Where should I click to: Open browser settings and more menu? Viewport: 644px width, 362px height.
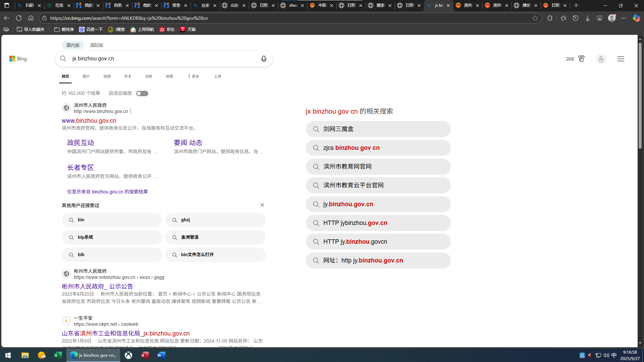(624, 18)
